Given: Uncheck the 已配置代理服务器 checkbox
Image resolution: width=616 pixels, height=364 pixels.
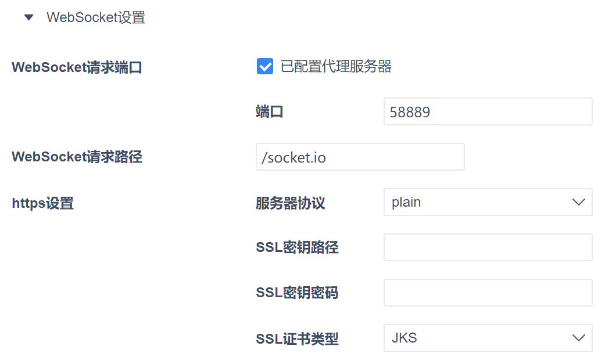Looking at the screenshot, I should click(x=265, y=67).
